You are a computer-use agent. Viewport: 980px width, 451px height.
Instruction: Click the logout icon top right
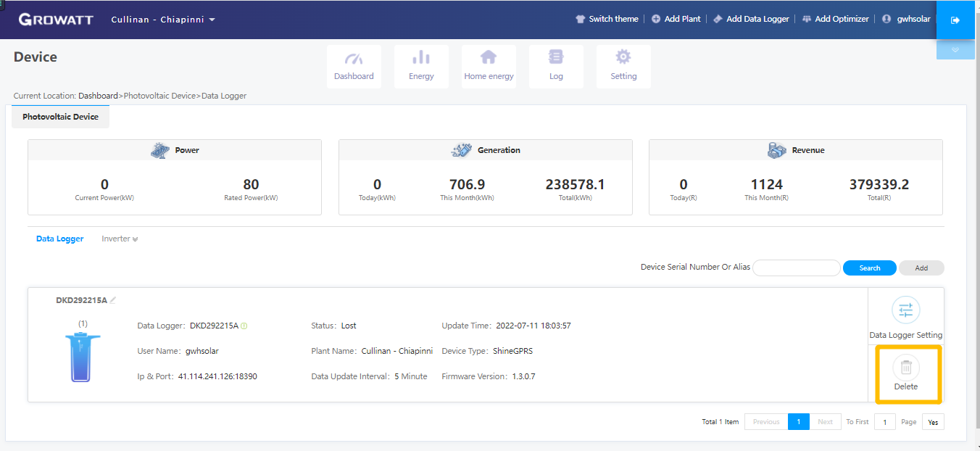(955, 19)
